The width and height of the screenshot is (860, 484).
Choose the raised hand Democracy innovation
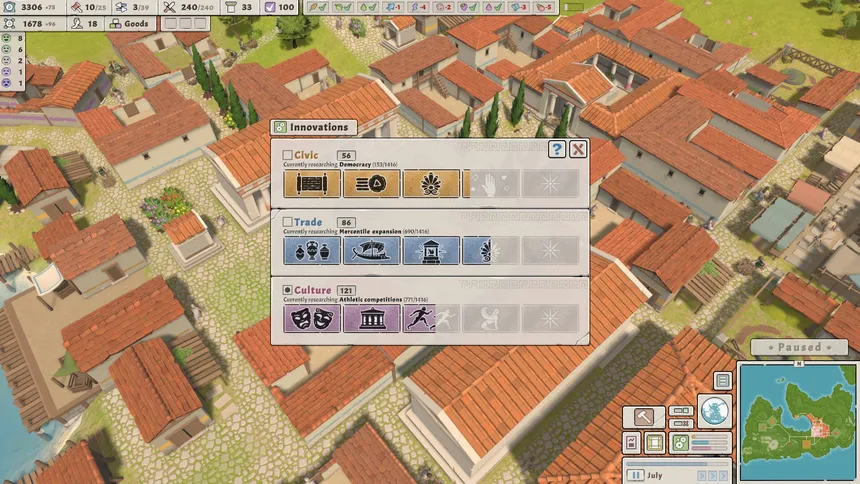pos(491,183)
